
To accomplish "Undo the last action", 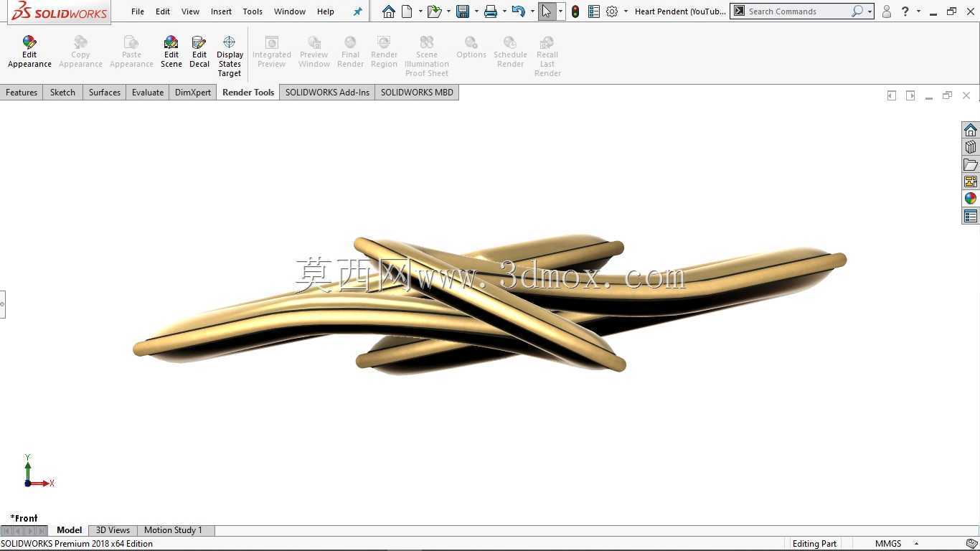I will click(519, 11).
